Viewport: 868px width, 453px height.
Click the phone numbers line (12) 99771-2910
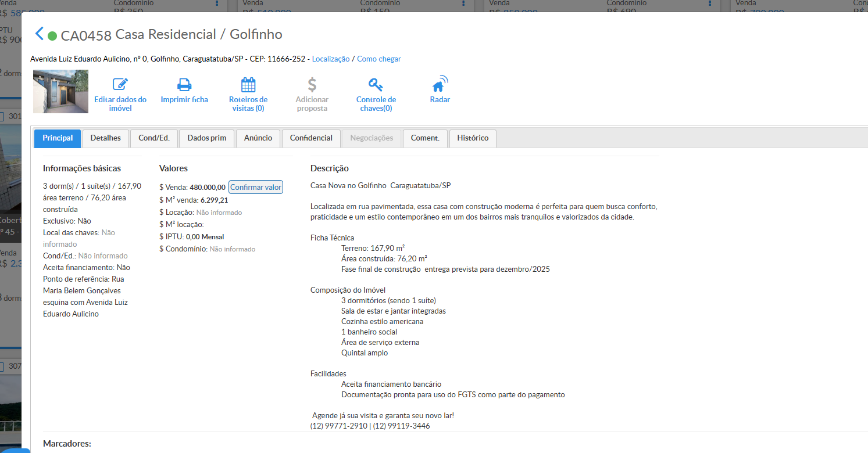pyautogui.click(x=370, y=426)
